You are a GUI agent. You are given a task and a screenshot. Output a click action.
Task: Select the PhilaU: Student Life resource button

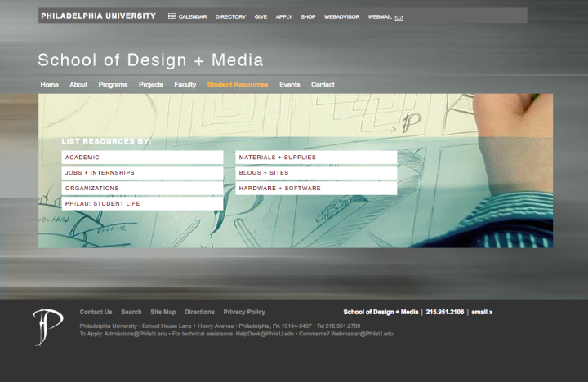coord(142,203)
